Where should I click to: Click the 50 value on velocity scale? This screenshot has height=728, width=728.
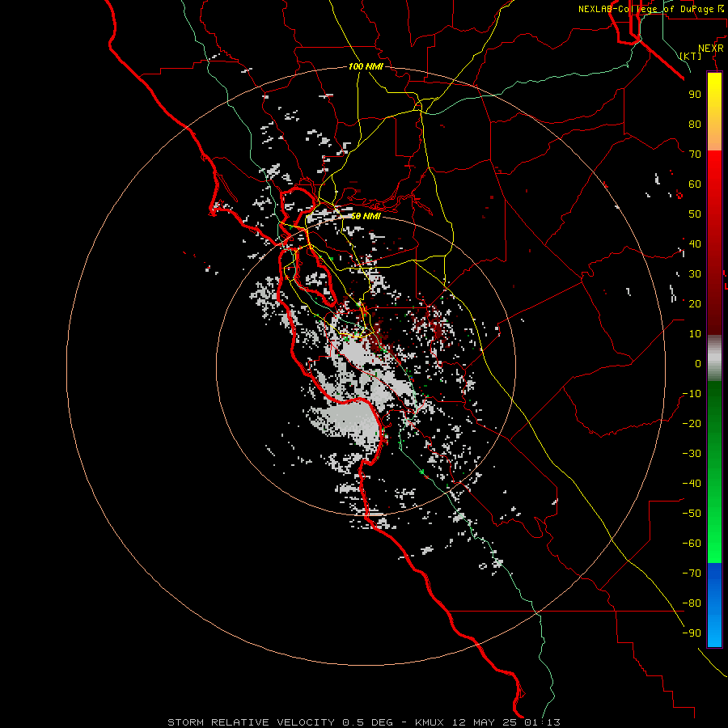tap(695, 214)
